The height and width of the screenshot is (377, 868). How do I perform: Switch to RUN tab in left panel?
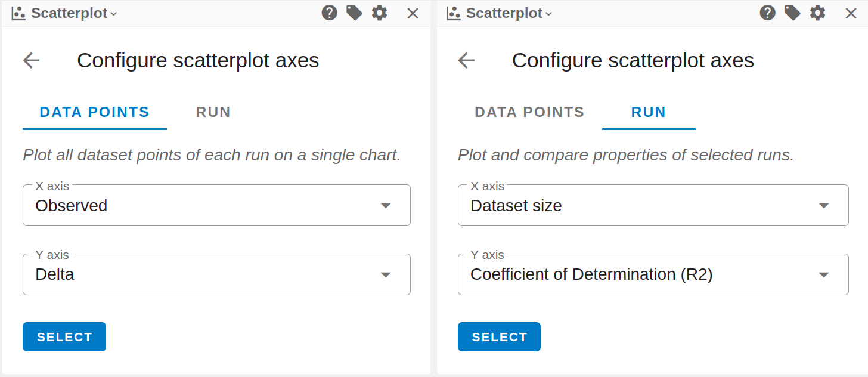[213, 112]
